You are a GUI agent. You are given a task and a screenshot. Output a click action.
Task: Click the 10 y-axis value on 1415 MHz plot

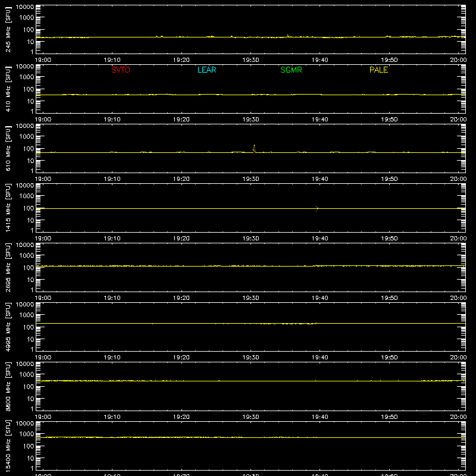click(30, 220)
